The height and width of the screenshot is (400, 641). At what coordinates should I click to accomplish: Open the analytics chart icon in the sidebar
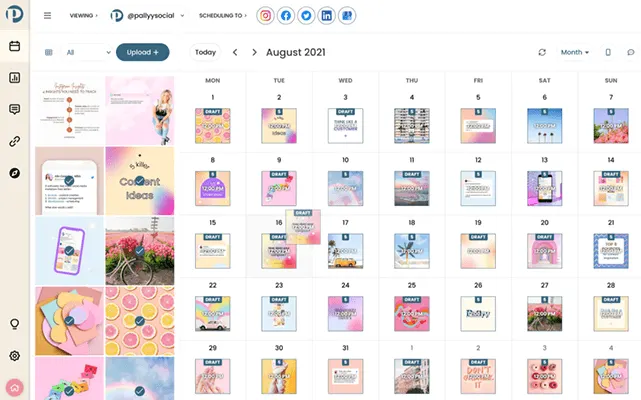pyautogui.click(x=15, y=78)
